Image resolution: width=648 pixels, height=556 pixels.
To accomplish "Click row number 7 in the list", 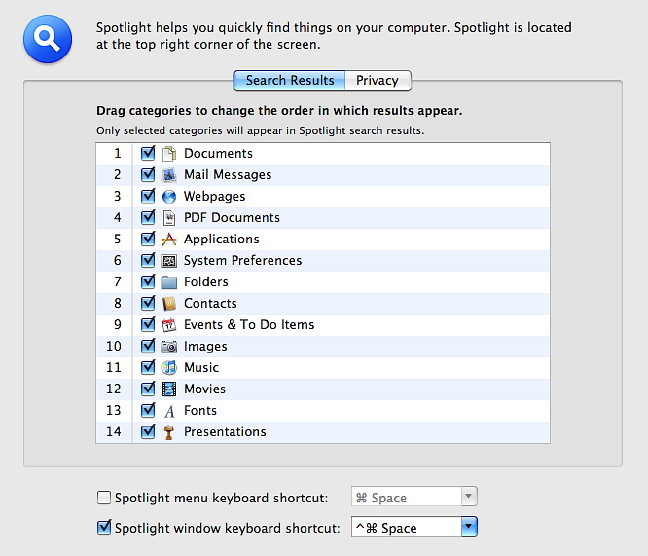I will tap(118, 282).
